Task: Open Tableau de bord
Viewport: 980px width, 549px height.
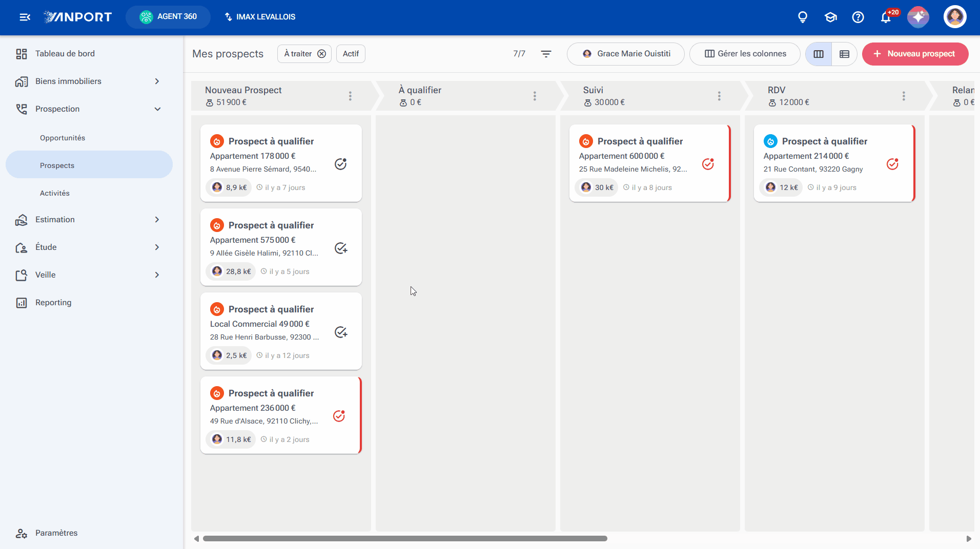Action: 65,54
